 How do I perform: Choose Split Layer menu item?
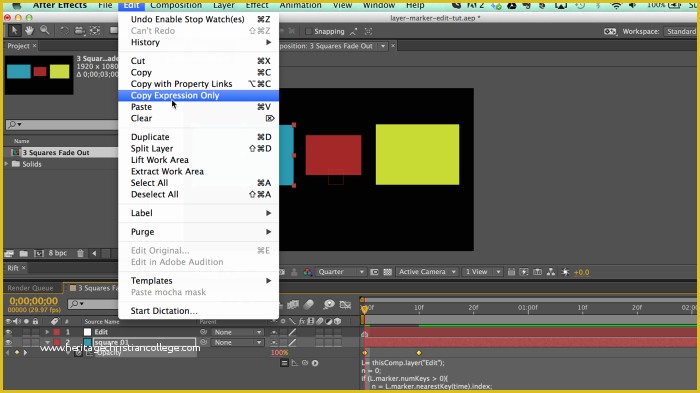tap(198, 149)
